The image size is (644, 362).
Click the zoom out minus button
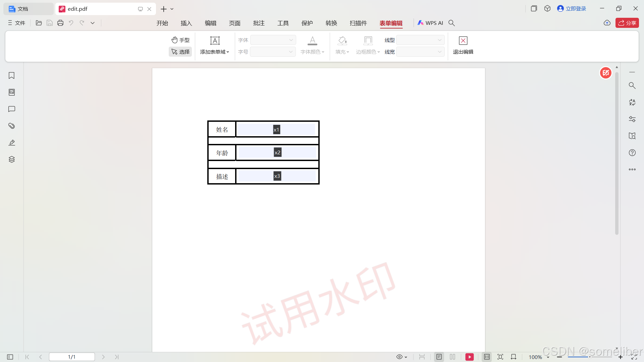[559, 357]
